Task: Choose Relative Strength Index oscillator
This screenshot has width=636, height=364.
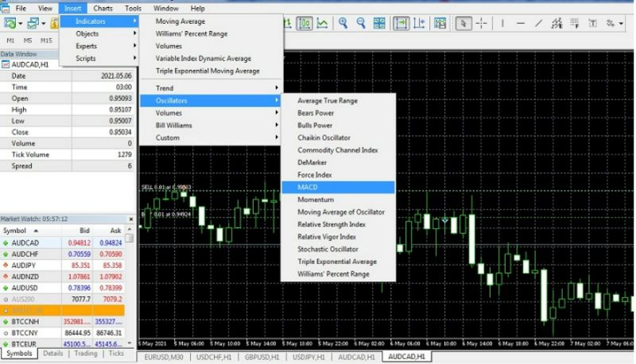Action: pyautogui.click(x=338, y=225)
